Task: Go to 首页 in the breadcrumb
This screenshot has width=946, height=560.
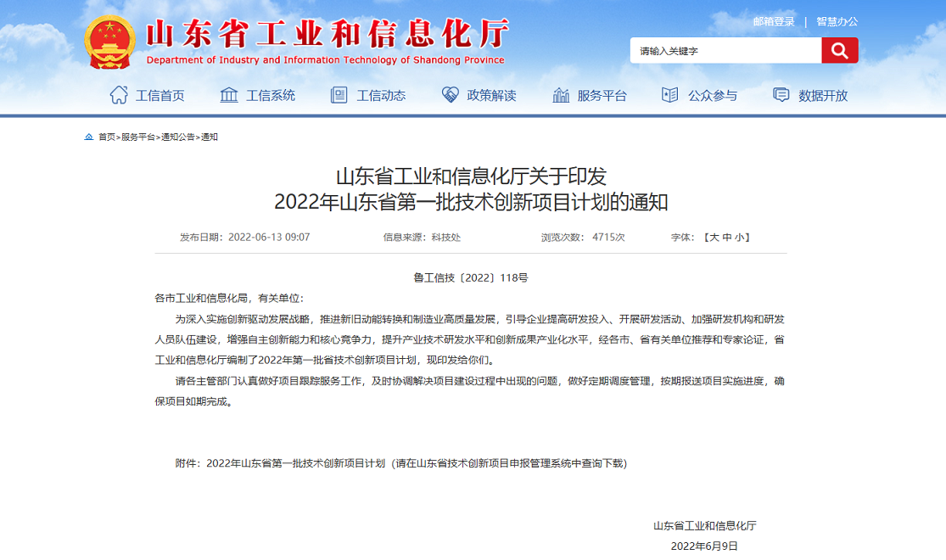Action: tap(107, 137)
